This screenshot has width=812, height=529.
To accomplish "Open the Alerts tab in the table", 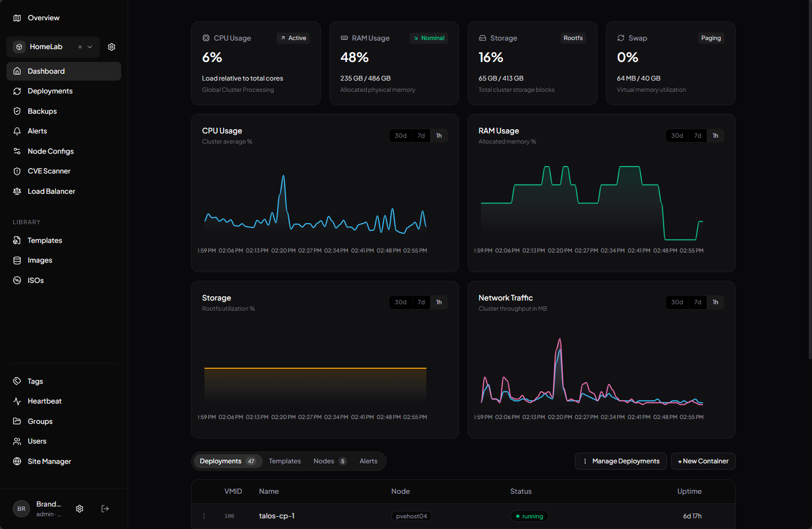I will [x=368, y=461].
